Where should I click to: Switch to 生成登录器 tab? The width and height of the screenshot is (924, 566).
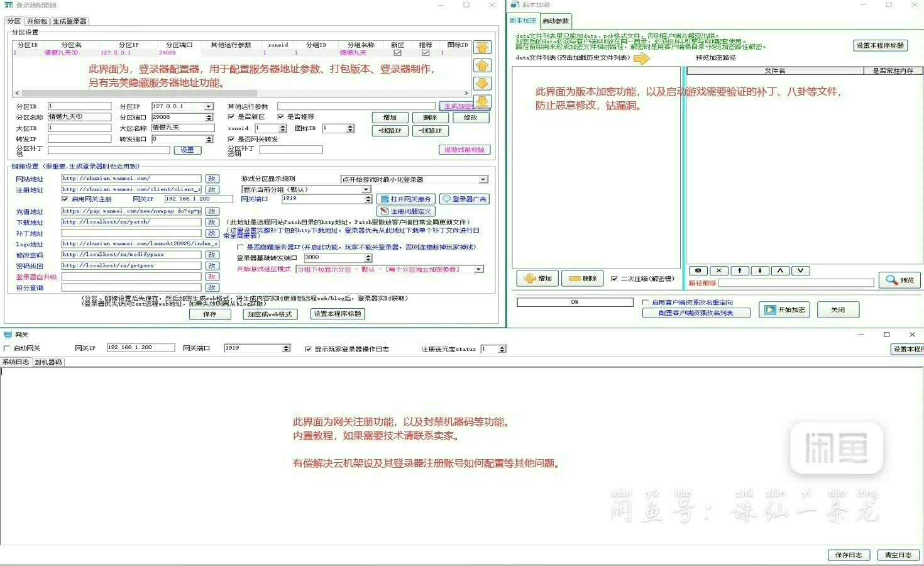70,21
